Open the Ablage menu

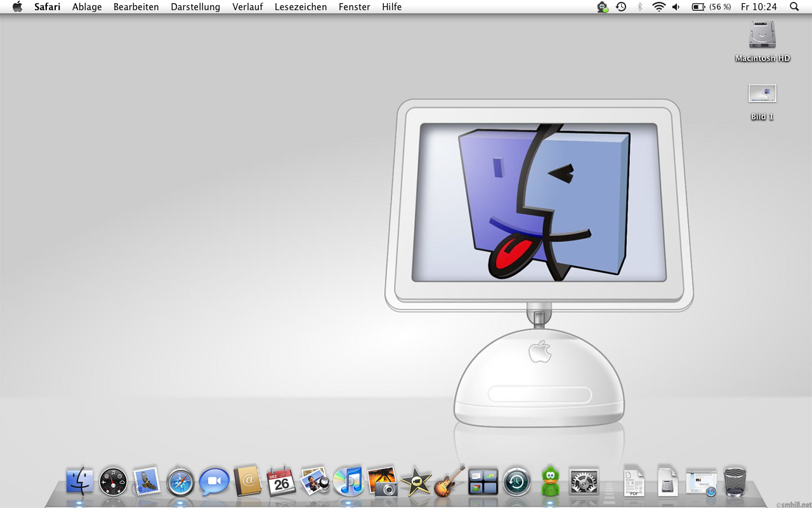(x=87, y=7)
